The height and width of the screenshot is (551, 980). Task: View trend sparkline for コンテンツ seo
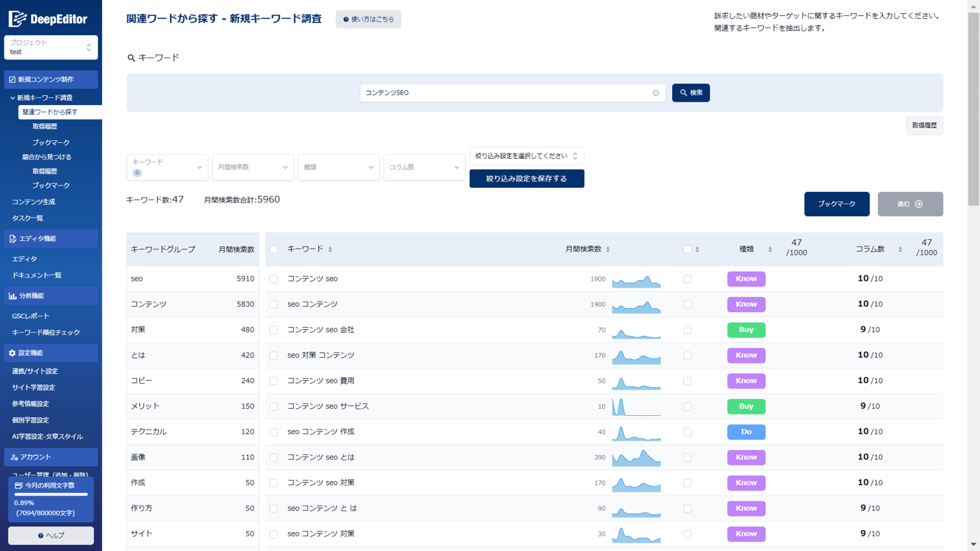click(x=636, y=281)
